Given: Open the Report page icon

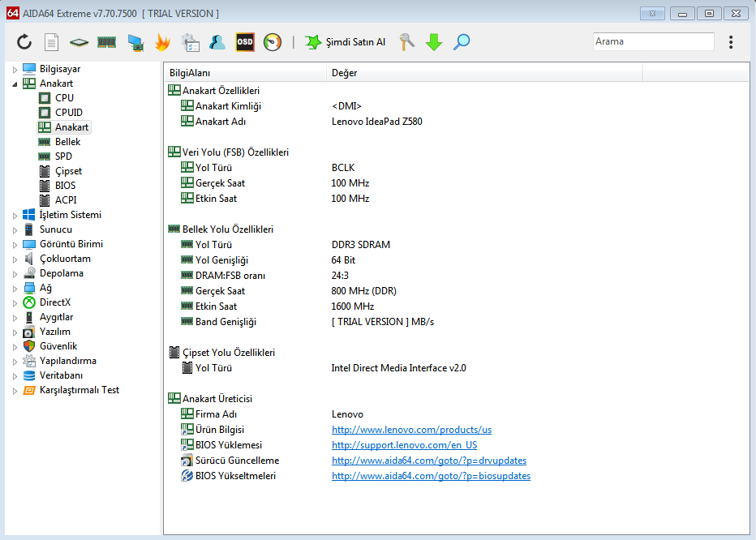Looking at the screenshot, I should click(51, 42).
